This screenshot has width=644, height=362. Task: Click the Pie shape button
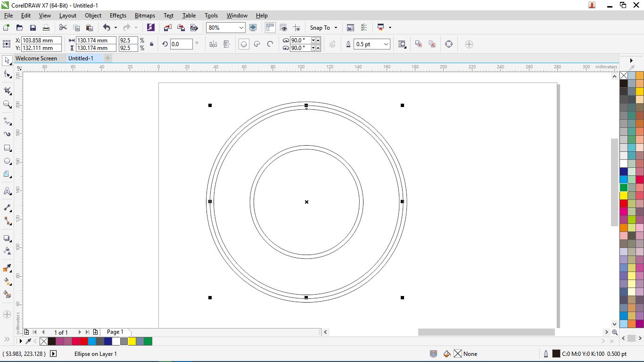pos(257,44)
